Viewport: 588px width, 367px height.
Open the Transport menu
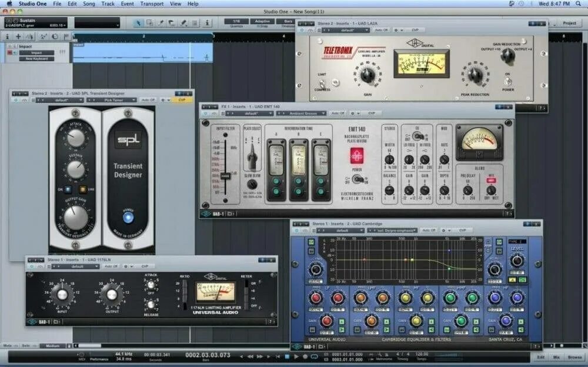tap(152, 4)
